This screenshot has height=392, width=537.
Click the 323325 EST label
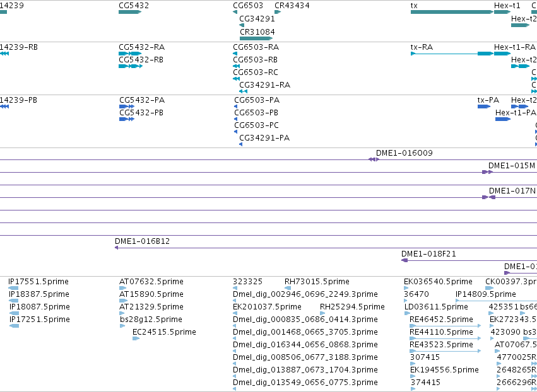(247, 282)
